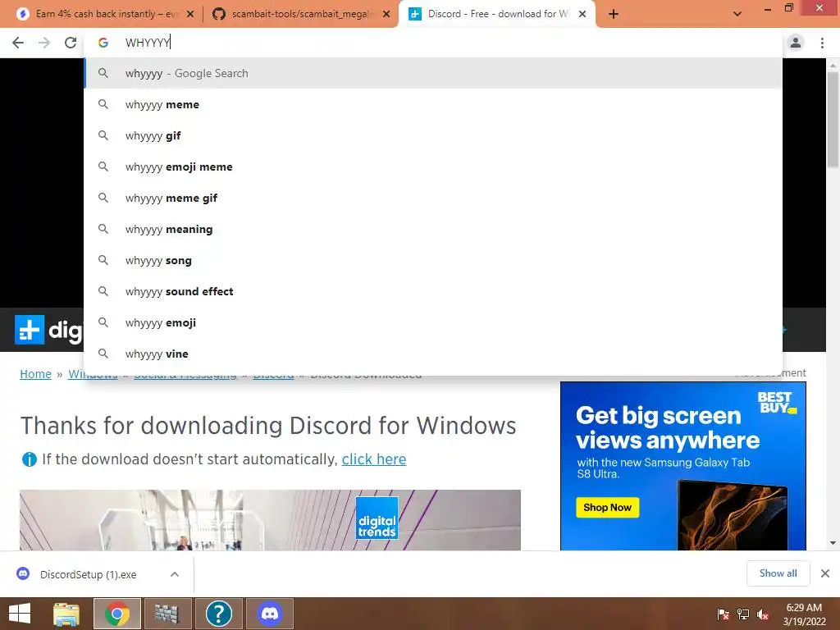The width and height of the screenshot is (840, 630).
Task: Click the browser forward arrow
Action: click(x=44, y=43)
